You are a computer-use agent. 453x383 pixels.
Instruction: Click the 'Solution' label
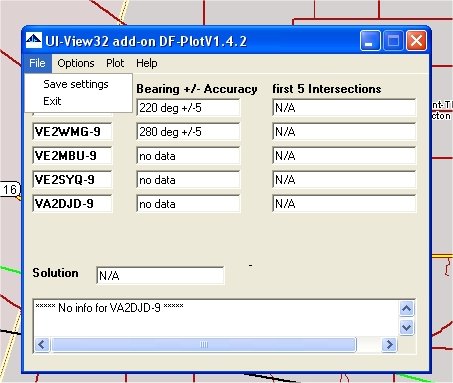point(55,273)
